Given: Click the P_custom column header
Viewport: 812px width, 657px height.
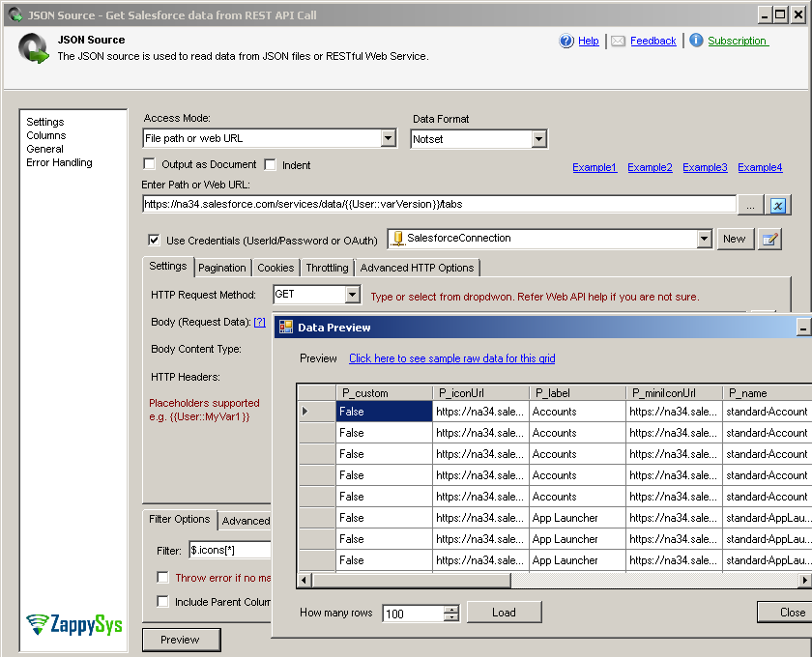Looking at the screenshot, I should point(384,393).
